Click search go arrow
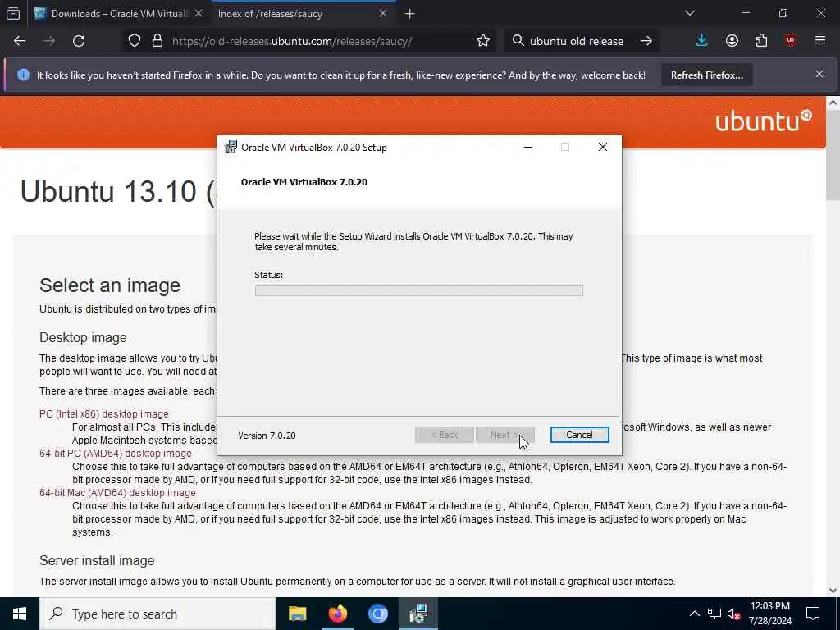 click(x=646, y=41)
